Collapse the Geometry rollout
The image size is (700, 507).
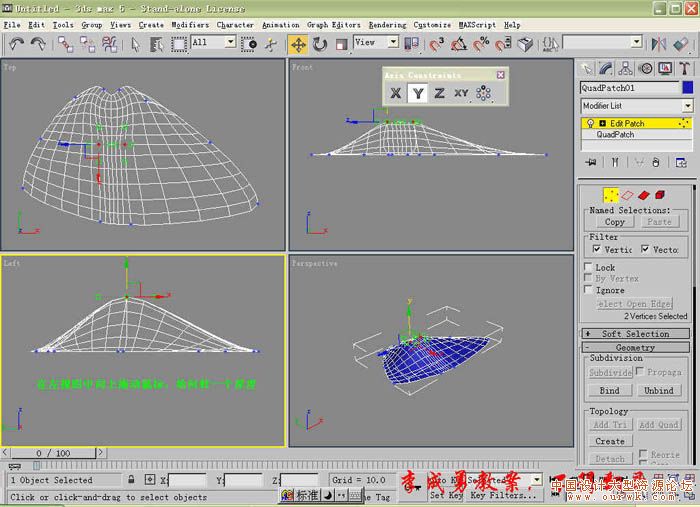click(635, 347)
